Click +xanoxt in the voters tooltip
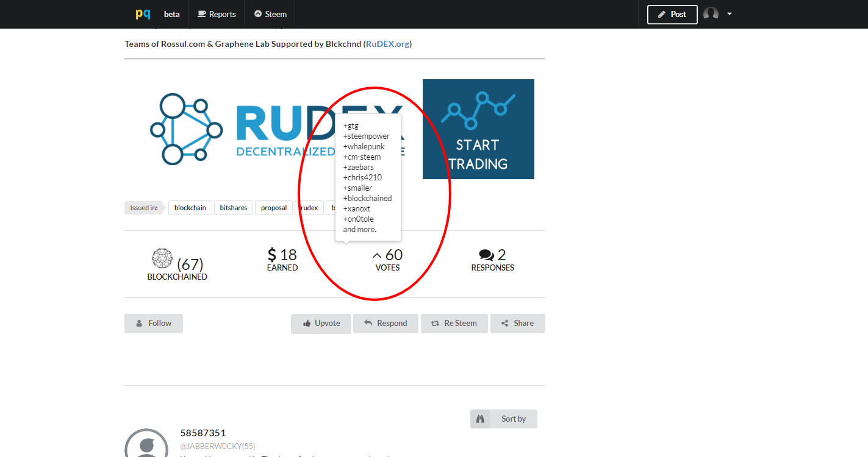This screenshot has width=868, height=457. 357,209
